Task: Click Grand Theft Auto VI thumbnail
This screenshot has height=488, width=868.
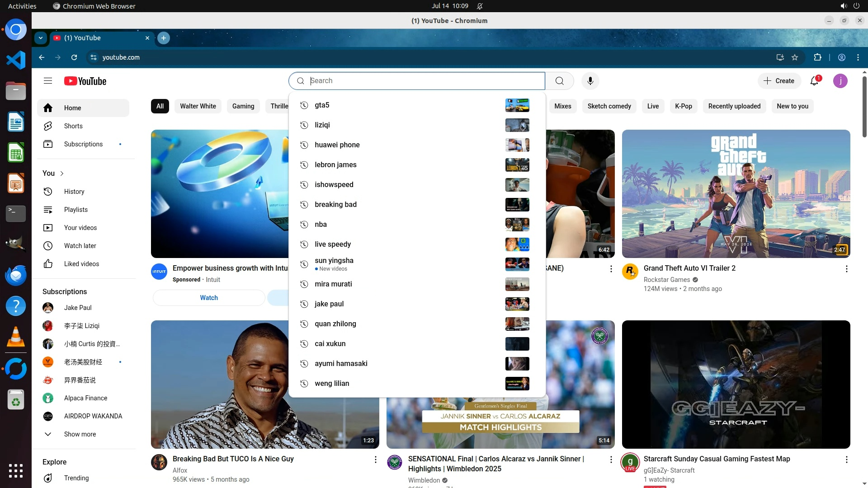Action: [x=736, y=194]
